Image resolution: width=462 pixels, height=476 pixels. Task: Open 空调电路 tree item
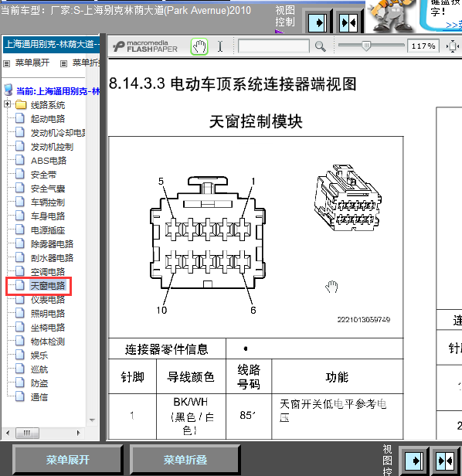tap(48, 272)
